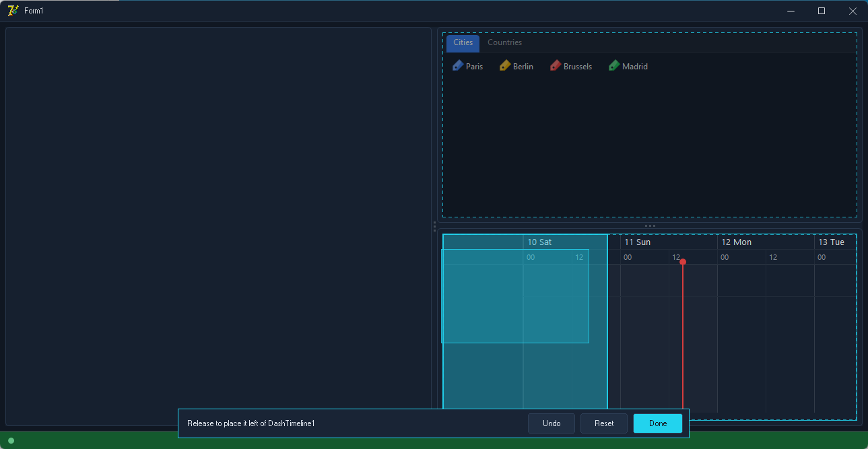Click the horizontal splitter grip above timeline
This screenshot has width=868, height=449.
click(x=650, y=226)
